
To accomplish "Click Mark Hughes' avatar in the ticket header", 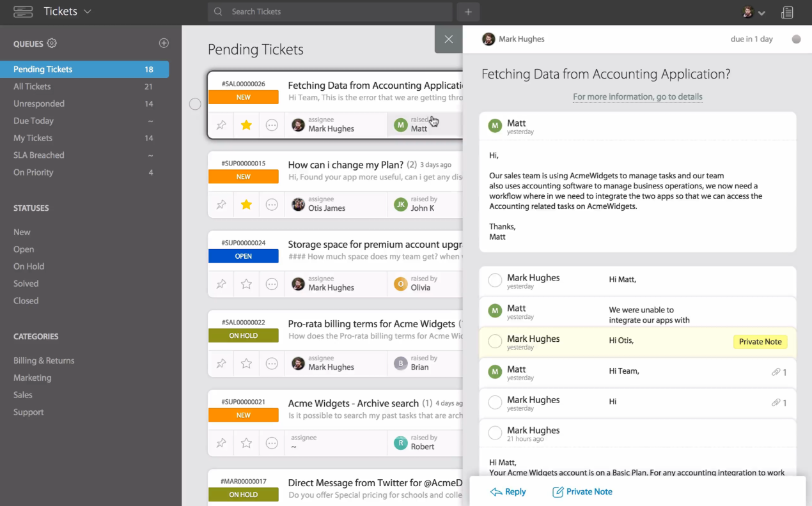I will click(488, 39).
